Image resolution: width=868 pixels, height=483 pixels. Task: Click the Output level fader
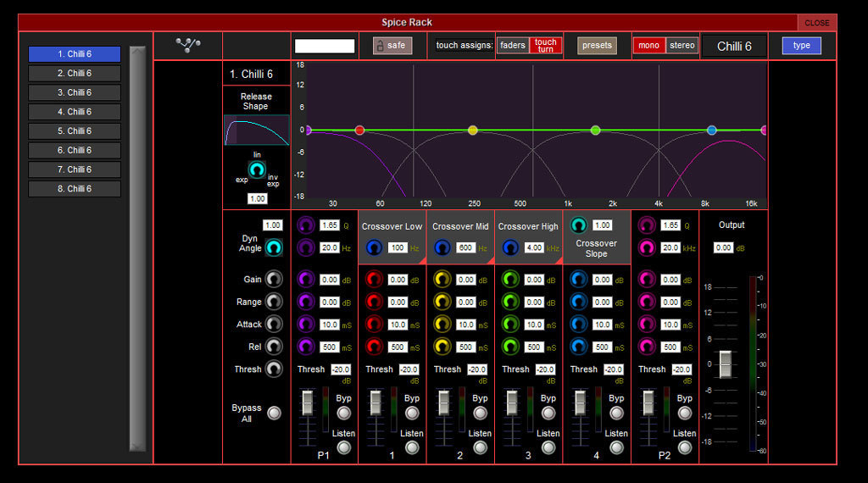pos(725,364)
